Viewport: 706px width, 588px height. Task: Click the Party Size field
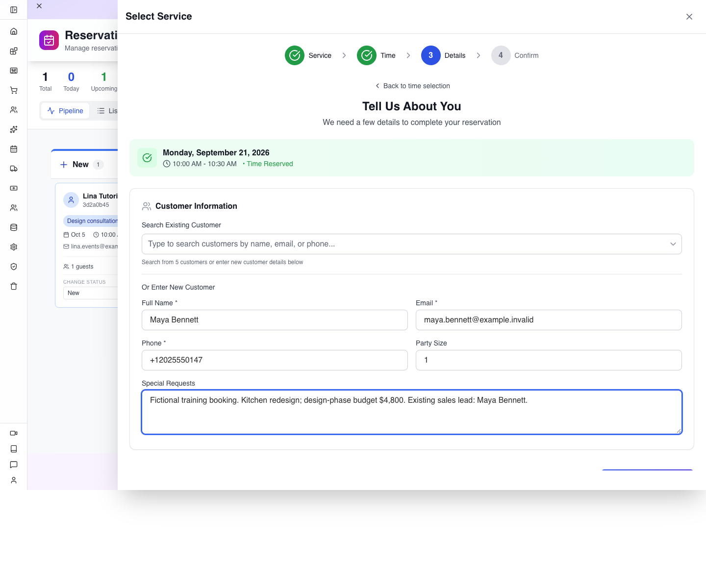549,360
